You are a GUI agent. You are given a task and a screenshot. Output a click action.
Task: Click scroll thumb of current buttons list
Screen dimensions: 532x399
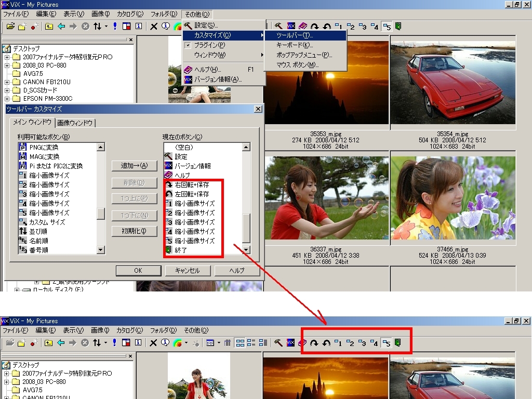tap(246, 229)
